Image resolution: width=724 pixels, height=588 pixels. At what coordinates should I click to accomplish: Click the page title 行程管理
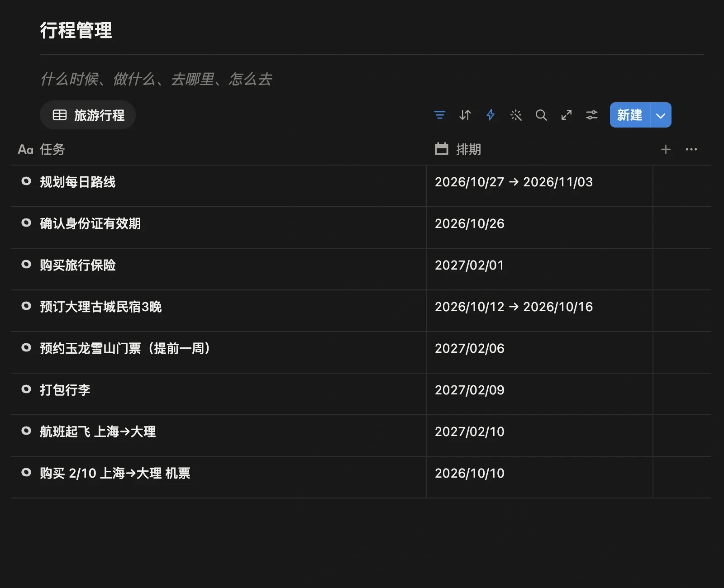tap(76, 30)
